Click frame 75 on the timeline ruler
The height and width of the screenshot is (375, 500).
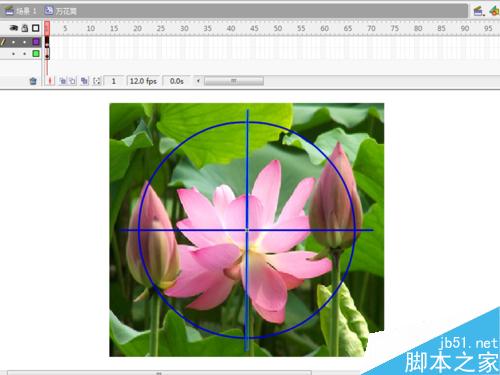tap(395, 29)
